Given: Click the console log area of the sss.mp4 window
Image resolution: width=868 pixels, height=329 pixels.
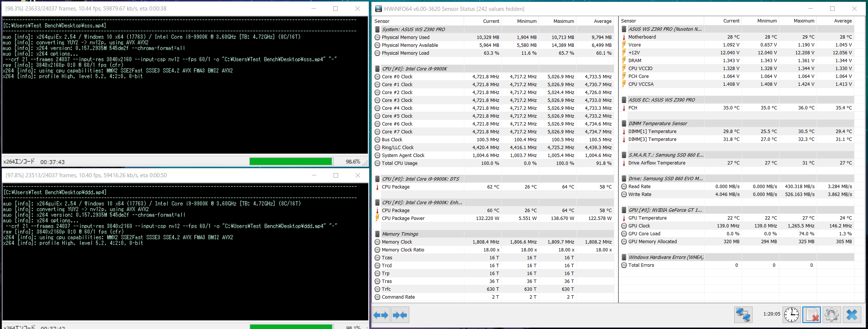Looking at the screenshot, I should click(185, 85).
